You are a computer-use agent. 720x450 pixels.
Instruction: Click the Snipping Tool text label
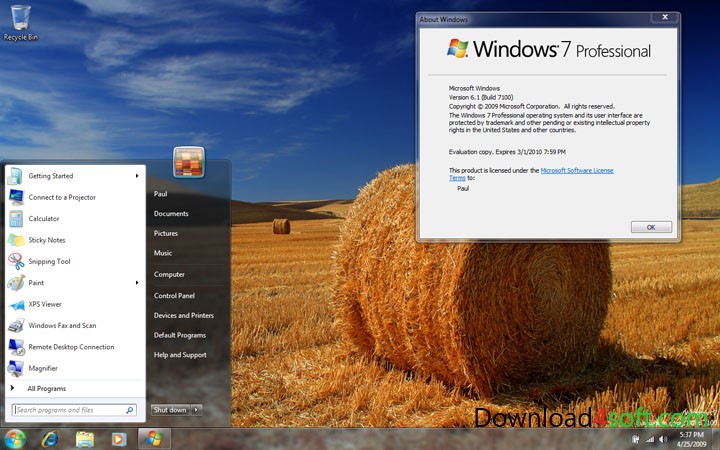pyautogui.click(x=49, y=261)
